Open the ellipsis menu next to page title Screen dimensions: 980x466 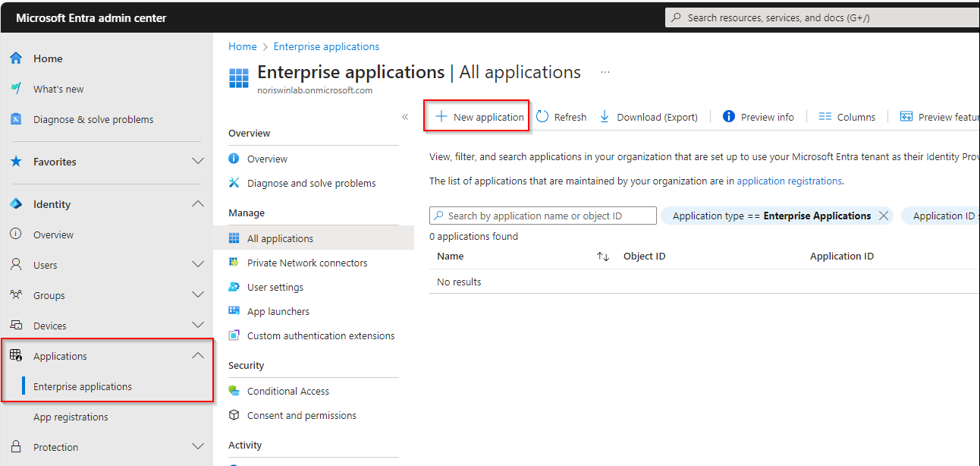[605, 72]
